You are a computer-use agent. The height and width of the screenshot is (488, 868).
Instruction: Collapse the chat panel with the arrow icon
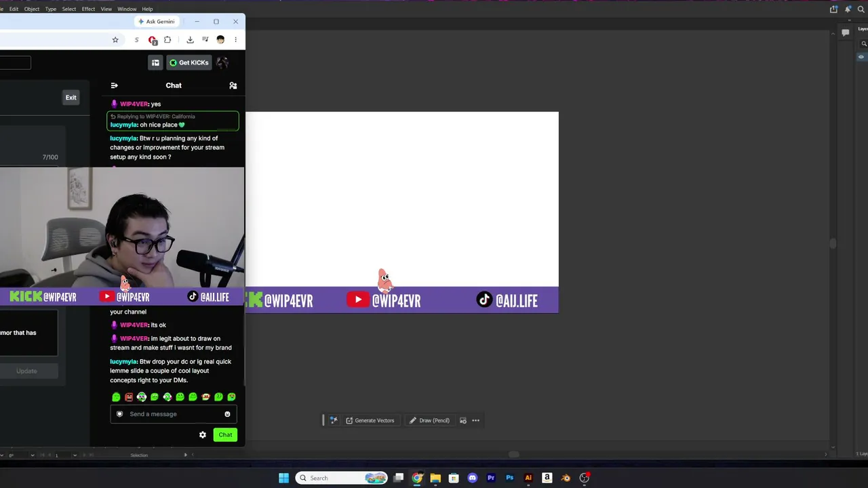coord(114,85)
